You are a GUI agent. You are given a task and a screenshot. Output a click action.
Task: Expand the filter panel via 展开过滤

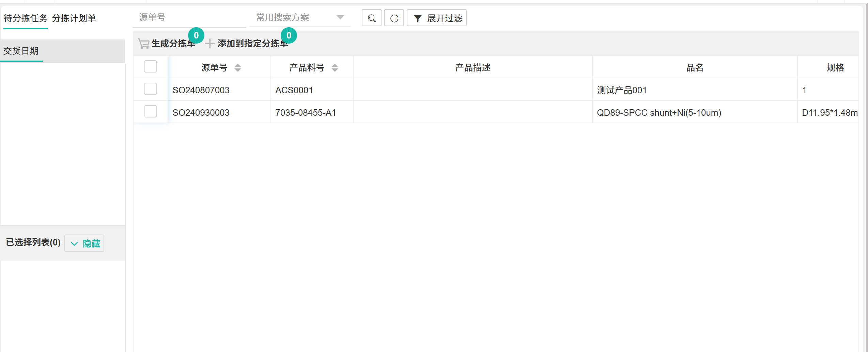click(x=444, y=18)
